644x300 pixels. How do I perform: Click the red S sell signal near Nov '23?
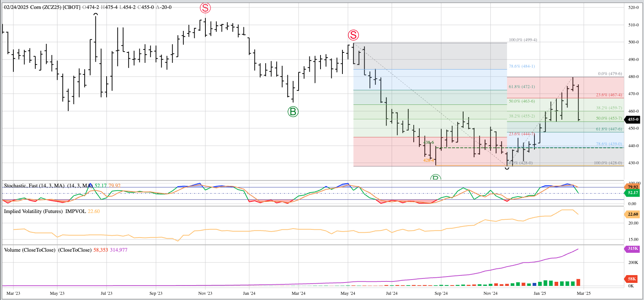click(x=205, y=8)
